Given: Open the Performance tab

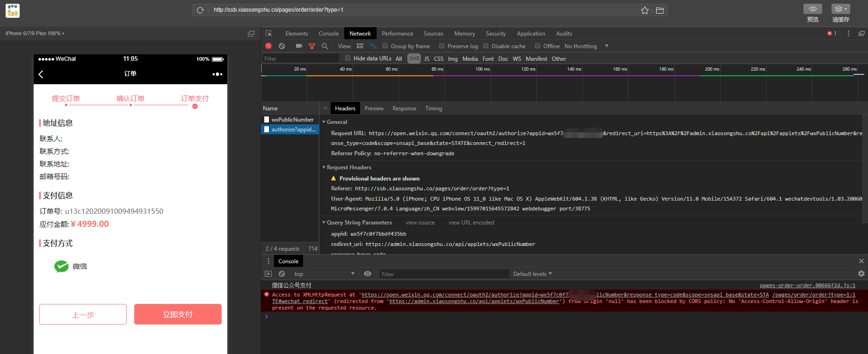Looking at the screenshot, I should (x=398, y=34).
